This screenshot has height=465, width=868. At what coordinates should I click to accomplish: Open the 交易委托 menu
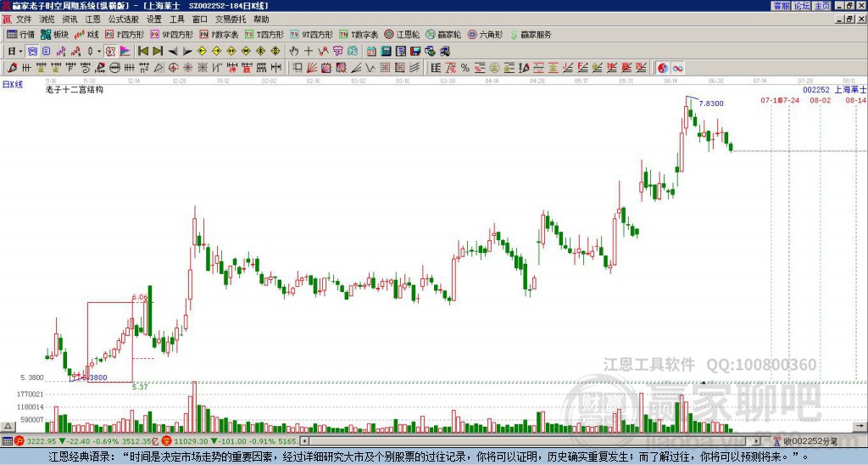click(x=231, y=20)
